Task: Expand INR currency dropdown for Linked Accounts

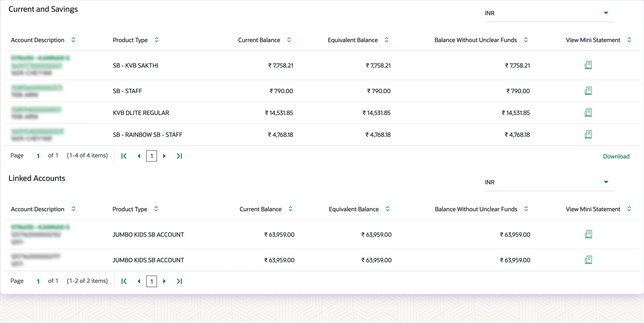Action: tap(606, 182)
